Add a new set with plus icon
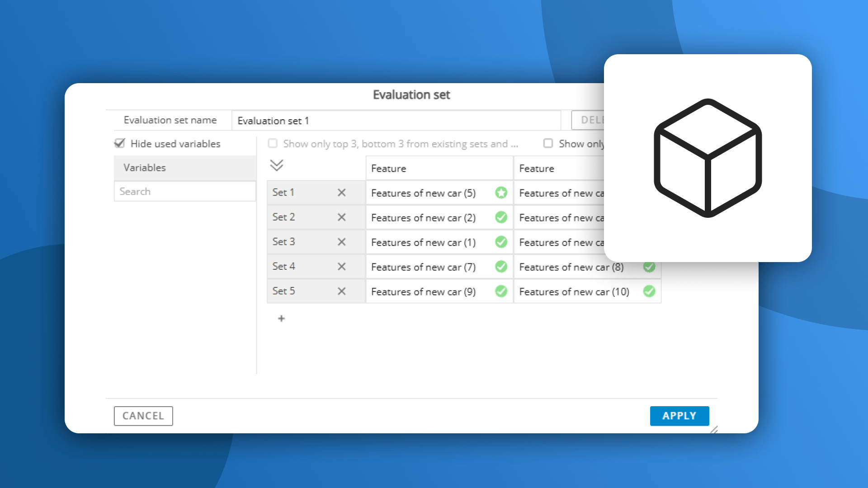The image size is (868, 488). [x=281, y=319]
